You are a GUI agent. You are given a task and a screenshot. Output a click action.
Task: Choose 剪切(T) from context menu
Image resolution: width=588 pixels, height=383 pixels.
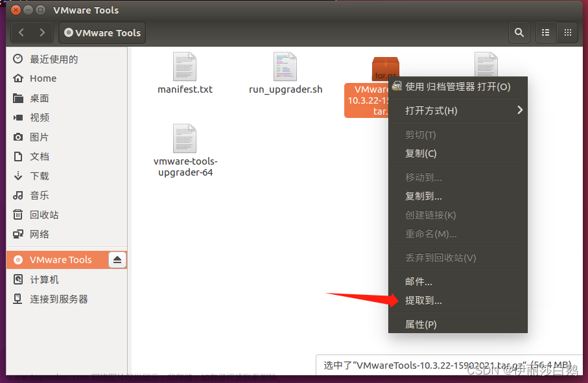tap(458, 135)
